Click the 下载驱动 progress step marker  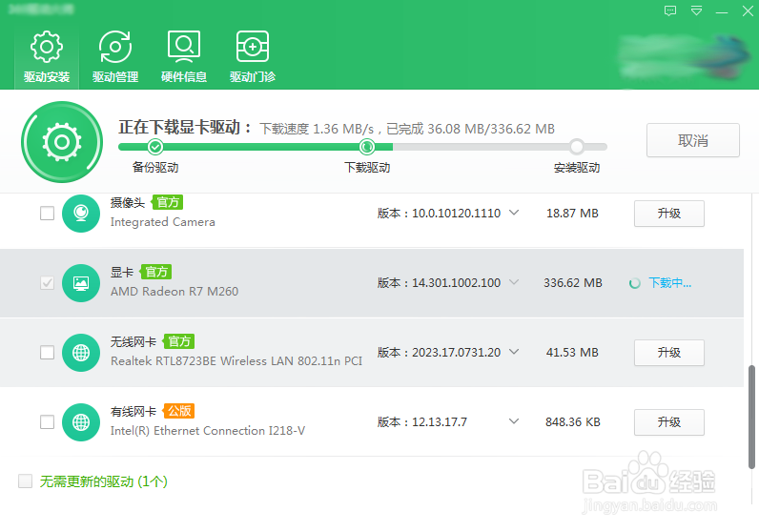coord(367,146)
